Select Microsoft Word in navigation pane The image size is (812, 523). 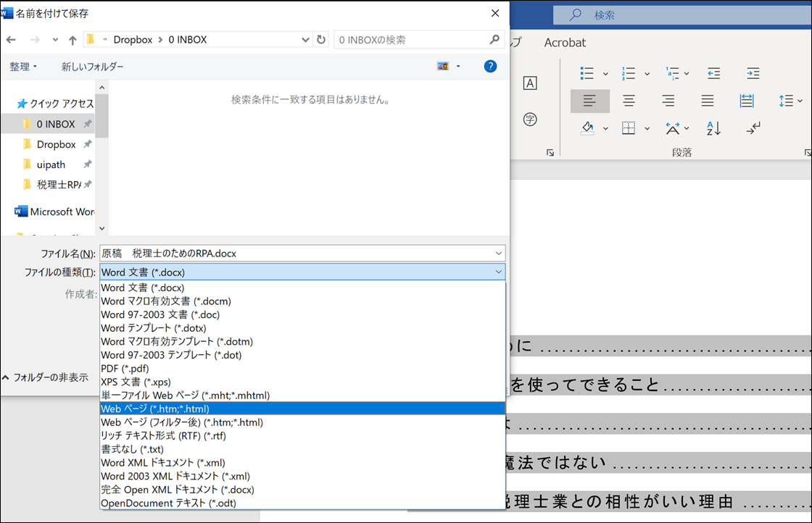pos(55,212)
